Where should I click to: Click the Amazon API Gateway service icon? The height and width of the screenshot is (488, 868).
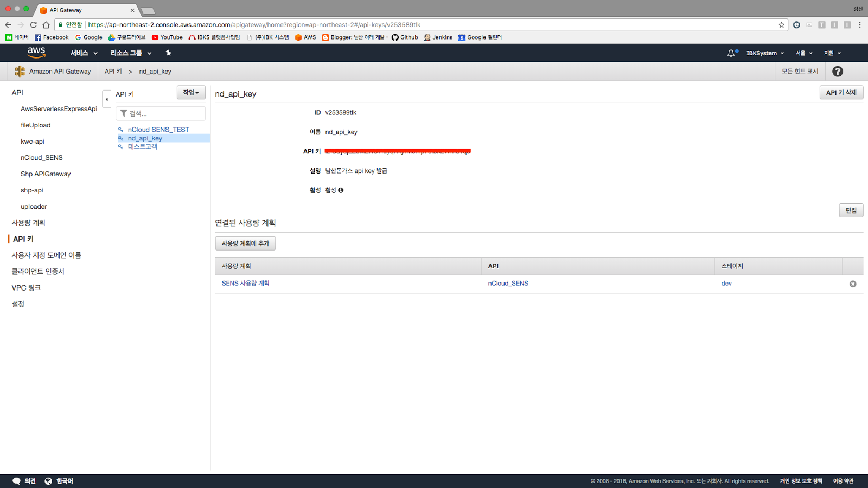[x=20, y=72]
